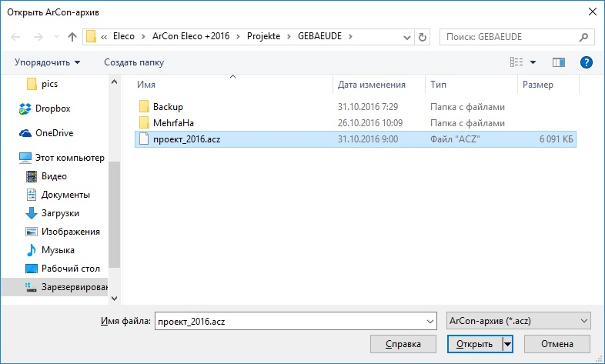Expand the Упорядочить dropdown menu
Image resolution: width=605 pixels, height=364 pixels.
(47, 62)
